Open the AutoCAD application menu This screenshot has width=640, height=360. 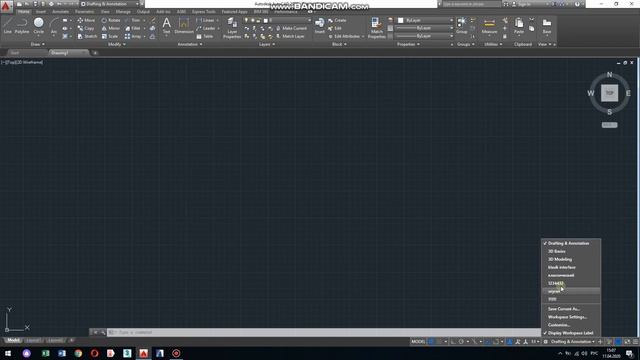(x=6, y=7)
